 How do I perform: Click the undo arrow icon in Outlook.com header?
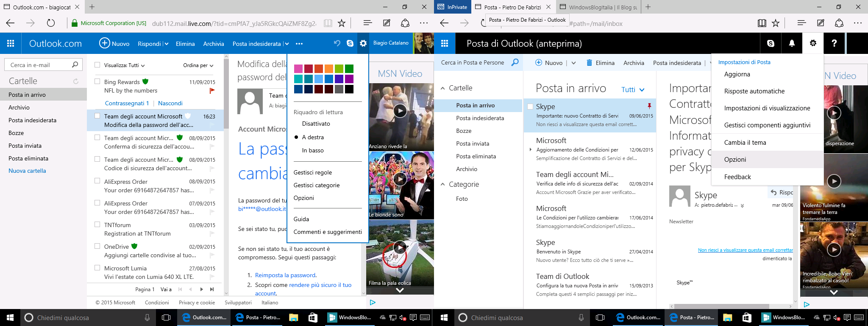tap(337, 43)
